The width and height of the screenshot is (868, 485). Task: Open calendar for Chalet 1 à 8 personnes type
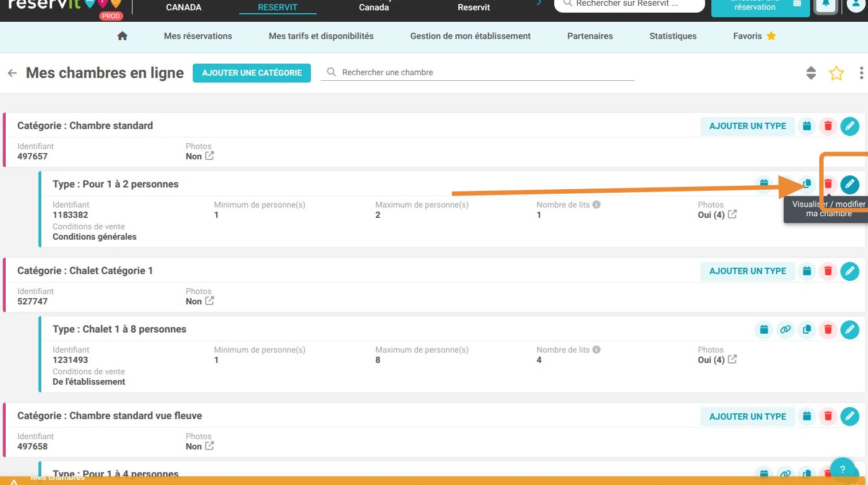[x=764, y=330]
